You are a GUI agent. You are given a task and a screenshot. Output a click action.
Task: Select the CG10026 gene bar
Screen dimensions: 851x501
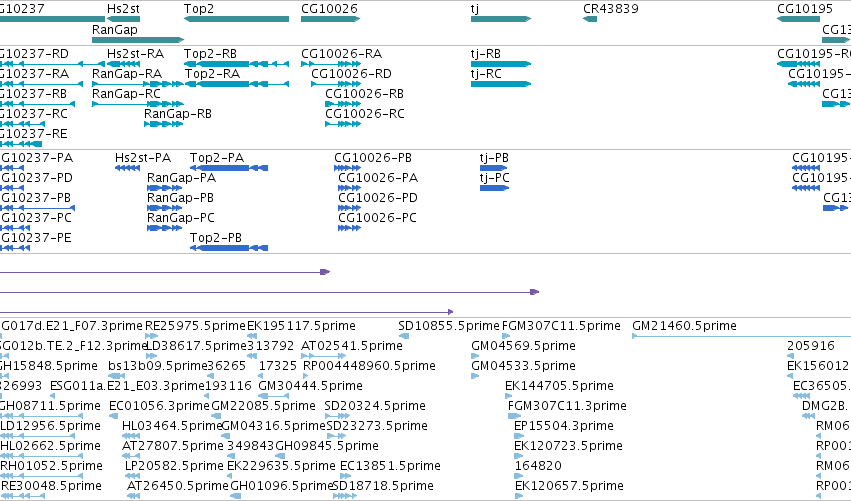[x=331, y=19]
